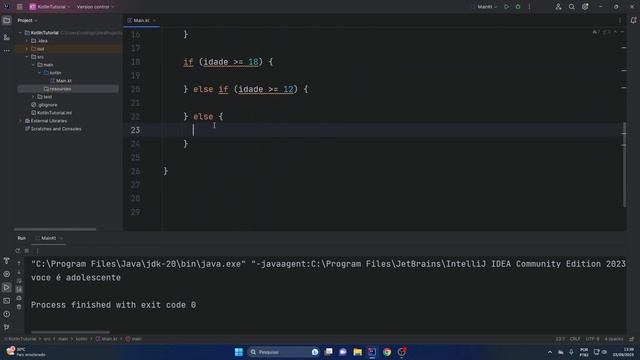Open the Notifications bell

[x=633, y=20]
